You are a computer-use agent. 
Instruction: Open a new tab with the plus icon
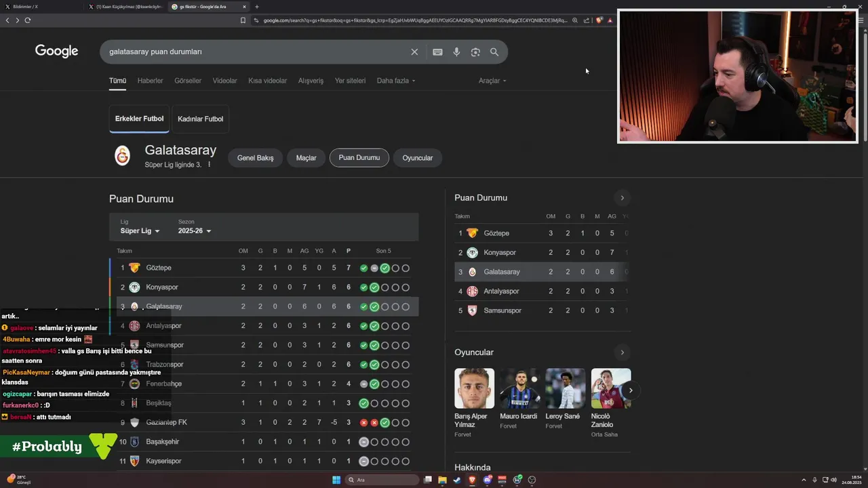(256, 7)
